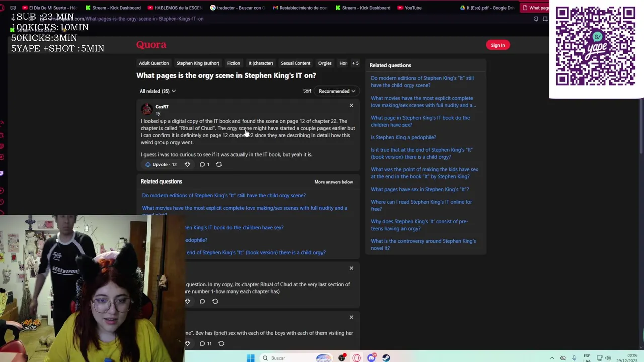Dismiss the second answer with its X
This screenshot has width=644, height=362.
tap(351, 268)
